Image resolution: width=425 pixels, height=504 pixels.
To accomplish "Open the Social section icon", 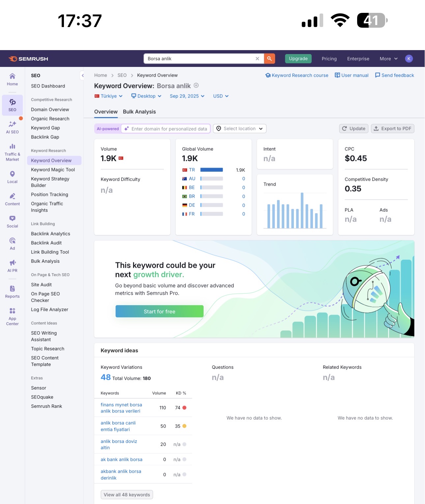I will pyautogui.click(x=12, y=222).
